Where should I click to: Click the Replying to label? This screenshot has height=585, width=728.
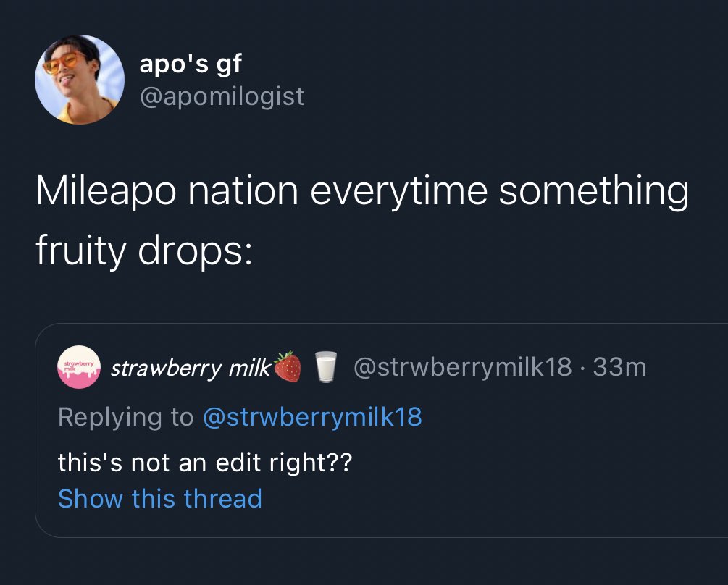point(125,417)
